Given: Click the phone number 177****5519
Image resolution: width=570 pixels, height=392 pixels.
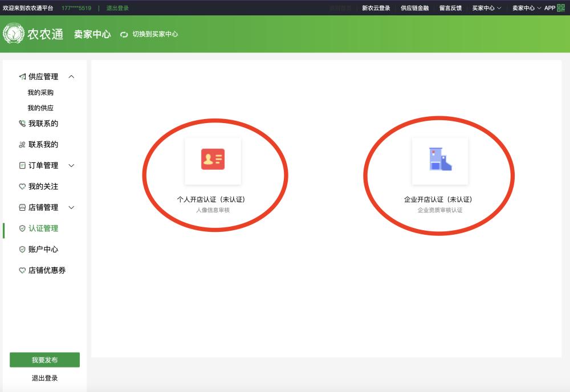Looking at the screenshot, I should pyautogui.click(x=77, y=8).
